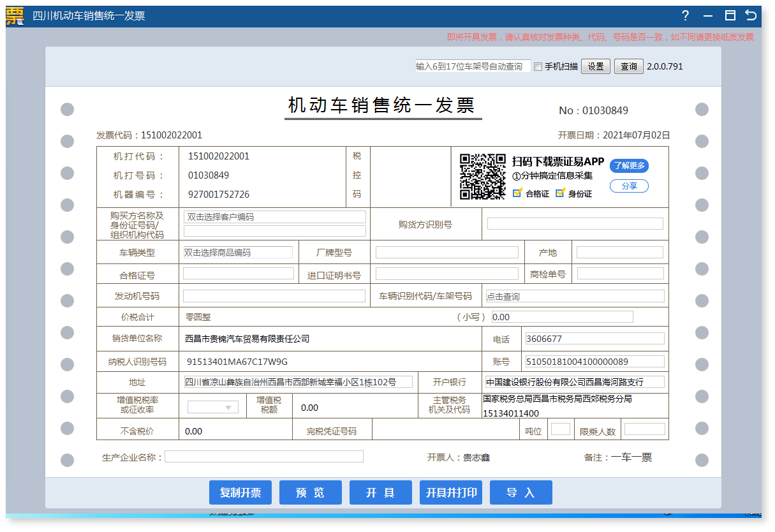Screen dimensions: 775x532
Task: Click the 复制开票 button
Action: click(240, 492)
